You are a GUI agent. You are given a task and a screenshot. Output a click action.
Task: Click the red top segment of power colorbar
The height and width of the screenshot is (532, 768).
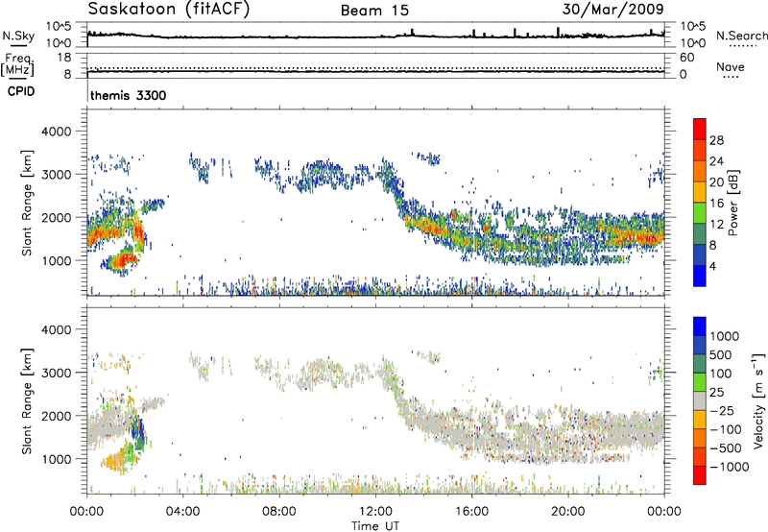point(700,129)
